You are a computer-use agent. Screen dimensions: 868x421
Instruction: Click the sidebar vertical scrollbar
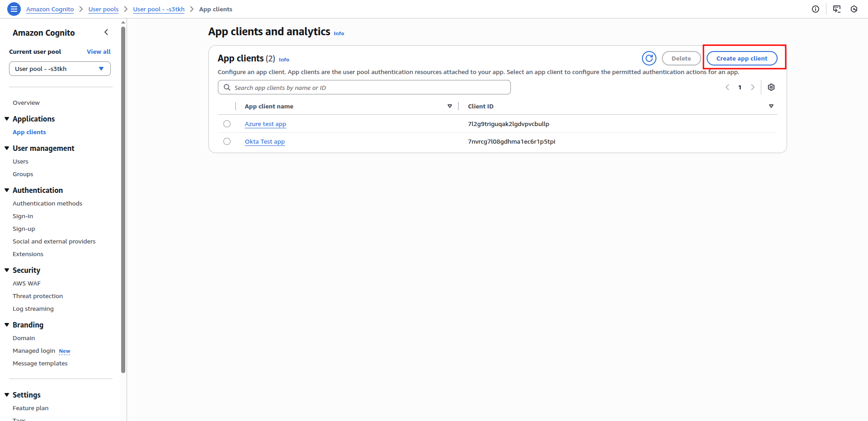(x=123, y=199)
